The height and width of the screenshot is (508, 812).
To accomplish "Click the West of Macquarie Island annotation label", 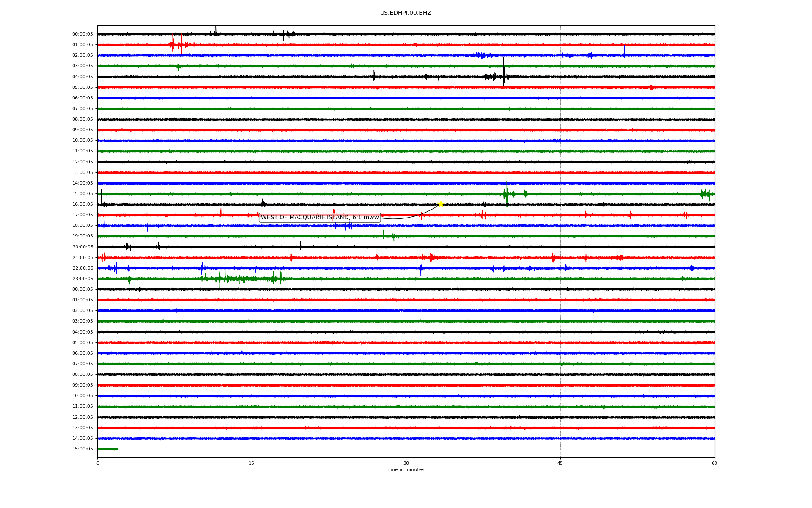I will coord(320,218).
